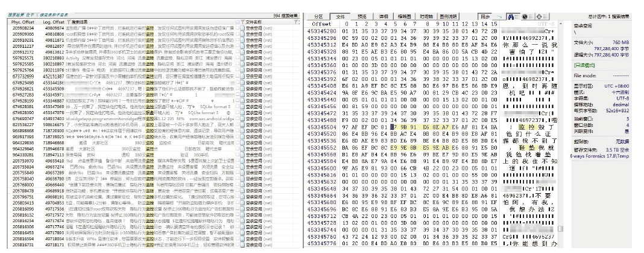This screenshot has height=253, width=644.
Task: Click the funnel icon at search list's right edge
Action: pos(297,22)
